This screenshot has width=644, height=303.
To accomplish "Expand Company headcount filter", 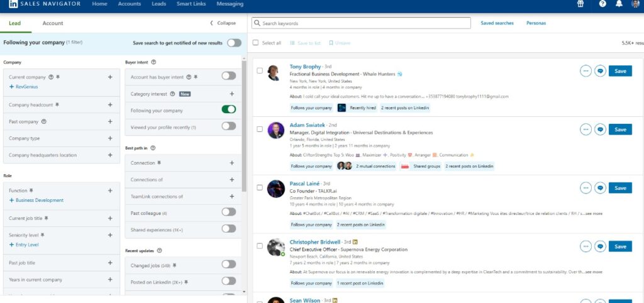I will click(x=110, y=105).
